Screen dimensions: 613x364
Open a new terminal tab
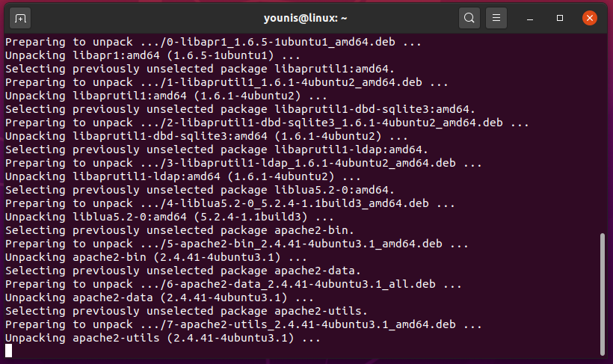tap(21, 18)
